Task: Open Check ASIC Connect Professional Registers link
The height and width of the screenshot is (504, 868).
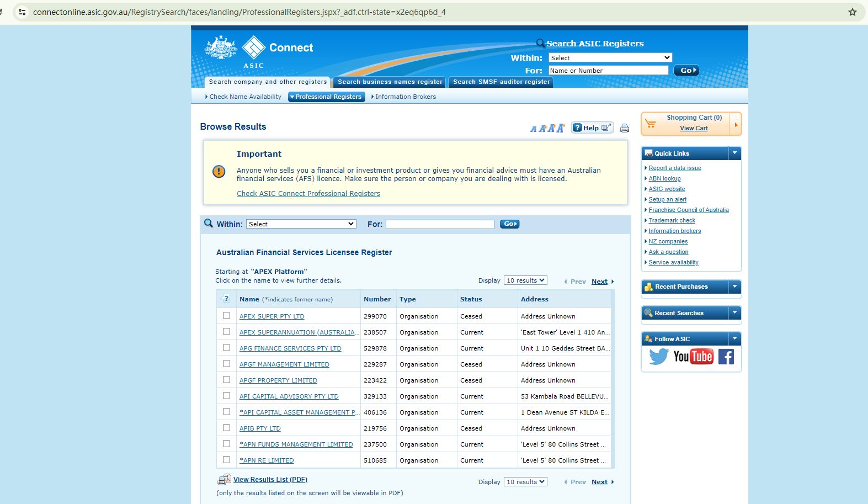Action: [308, 194]
